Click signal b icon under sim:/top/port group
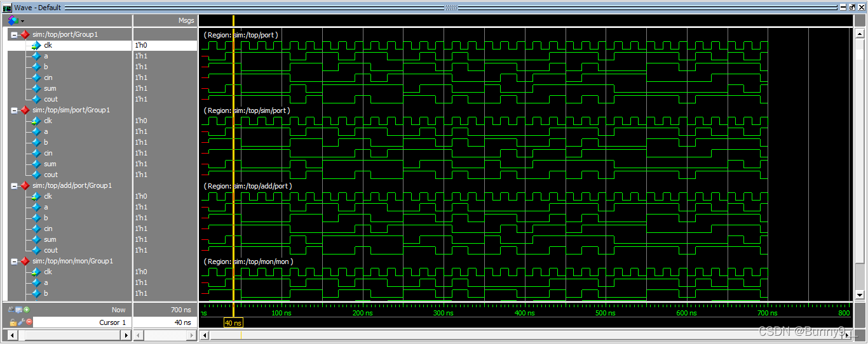The width and height of the screenshot is (868, 344). [36, 67]
